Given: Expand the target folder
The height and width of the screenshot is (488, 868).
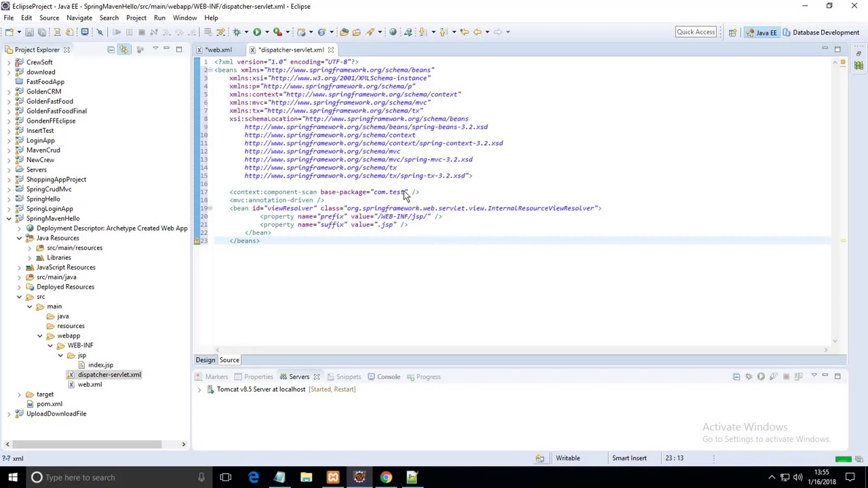Looking at the screenshot, I should 19,394.
